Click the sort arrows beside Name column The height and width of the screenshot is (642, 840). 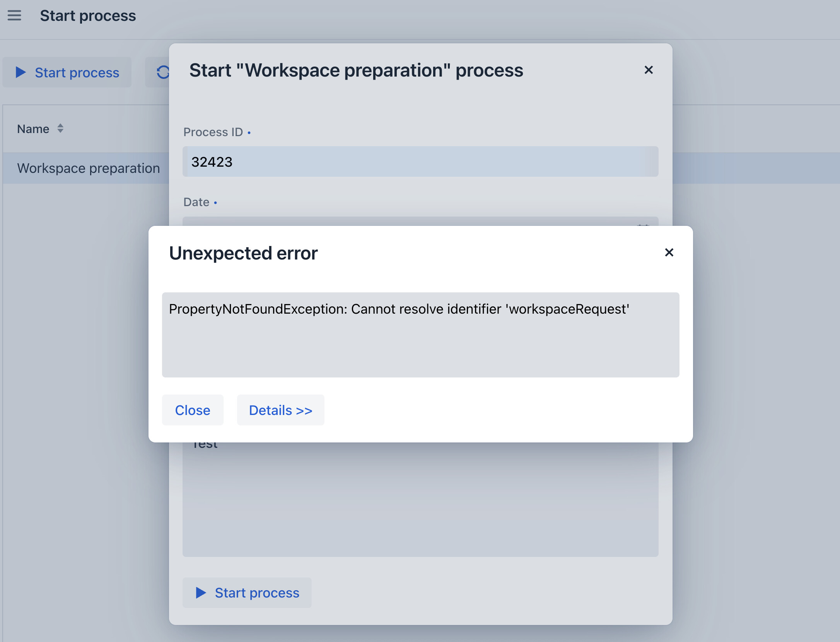click(60, 128)
